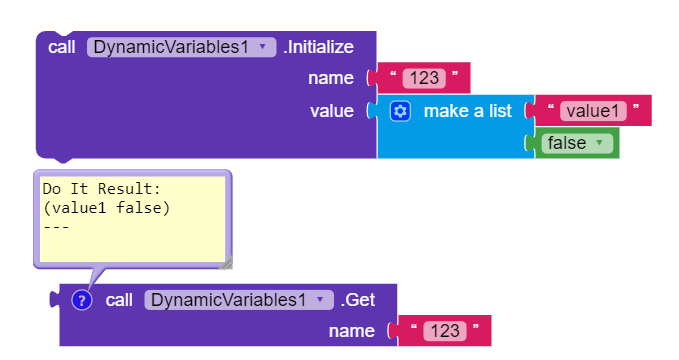
Task: Open the false boolean dropdown
Action: (577, 143)
